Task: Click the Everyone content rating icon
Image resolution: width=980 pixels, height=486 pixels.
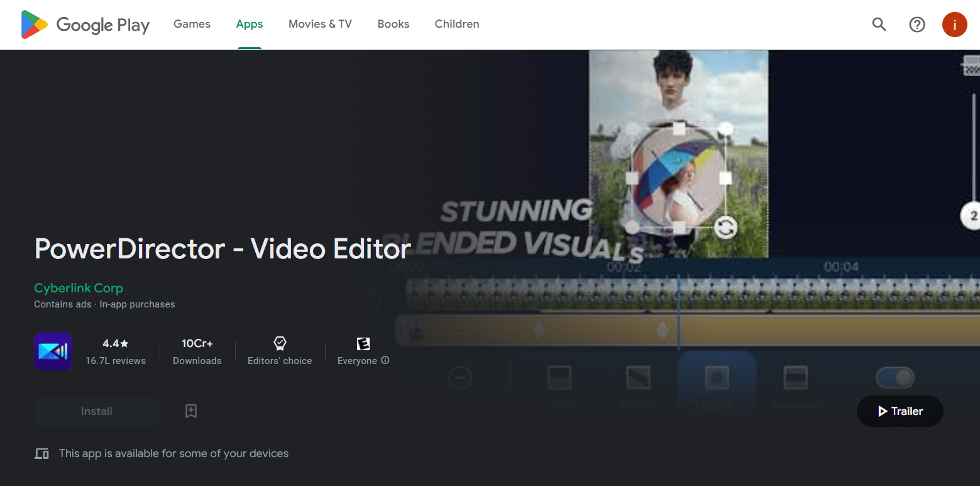Action: click(363, 343)
